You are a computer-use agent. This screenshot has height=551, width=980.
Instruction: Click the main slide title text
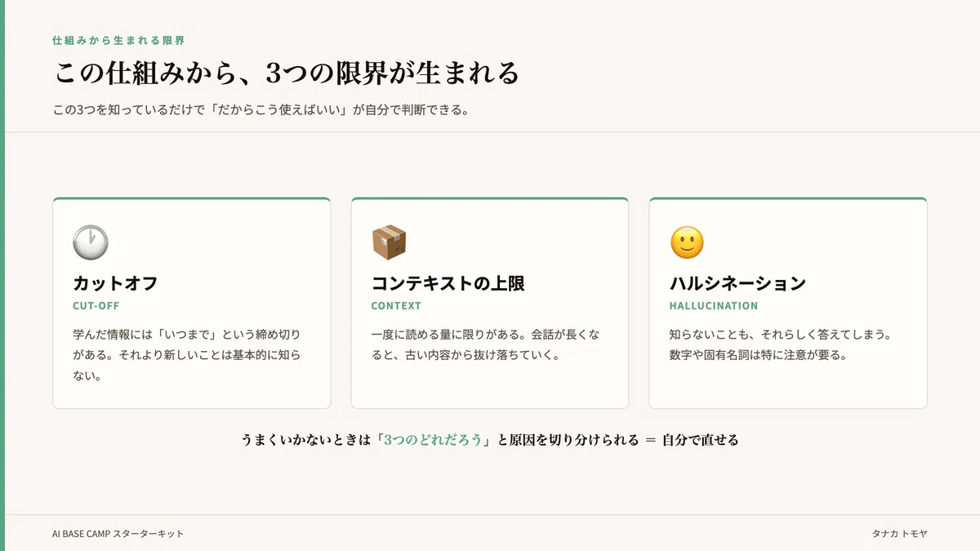click(x=287, y=73)
